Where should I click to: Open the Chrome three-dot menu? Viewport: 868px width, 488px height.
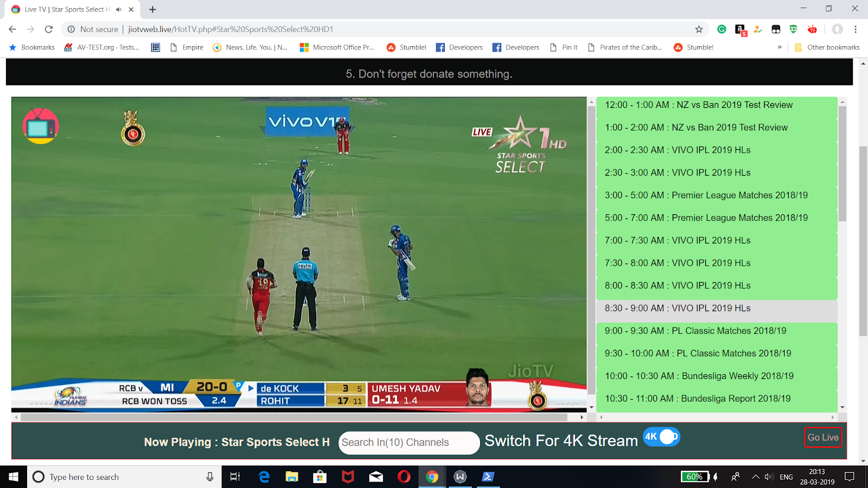(x=856, y=29)
